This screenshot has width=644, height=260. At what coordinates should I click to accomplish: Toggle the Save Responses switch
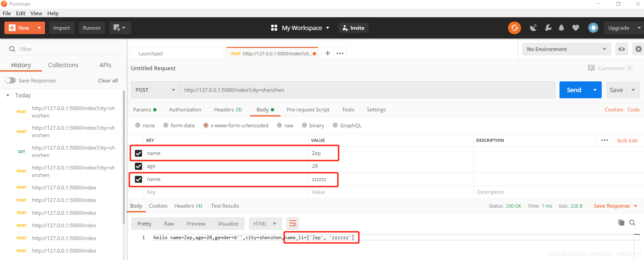click(x=10, y=80)
